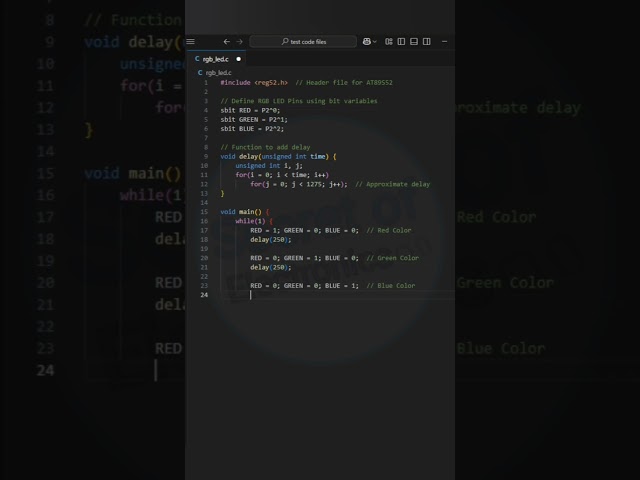Image resolution: width=640 pixels, height=480 pixels.
Task: Open the hamburger application menu
Action: [x=190, y=42]
